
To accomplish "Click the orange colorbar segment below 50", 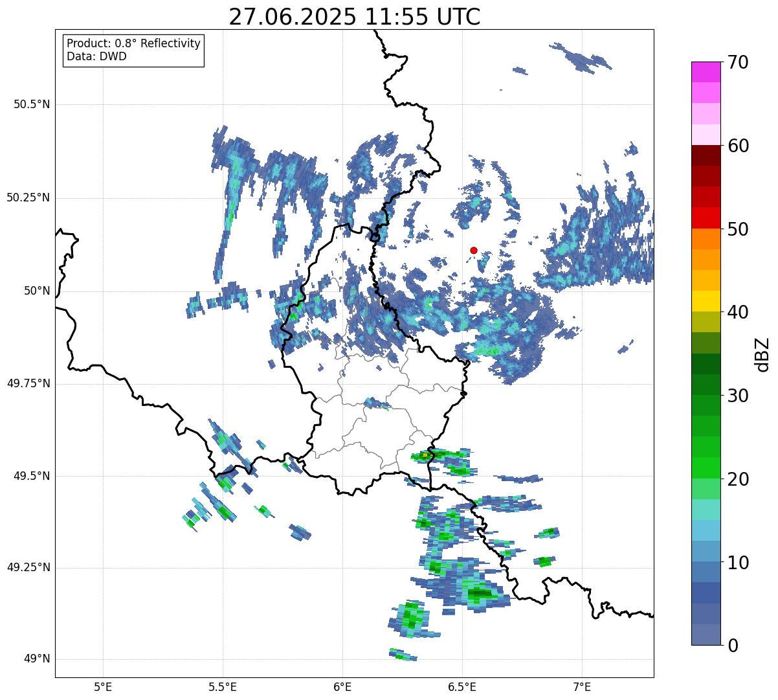I will coord(706,239).
